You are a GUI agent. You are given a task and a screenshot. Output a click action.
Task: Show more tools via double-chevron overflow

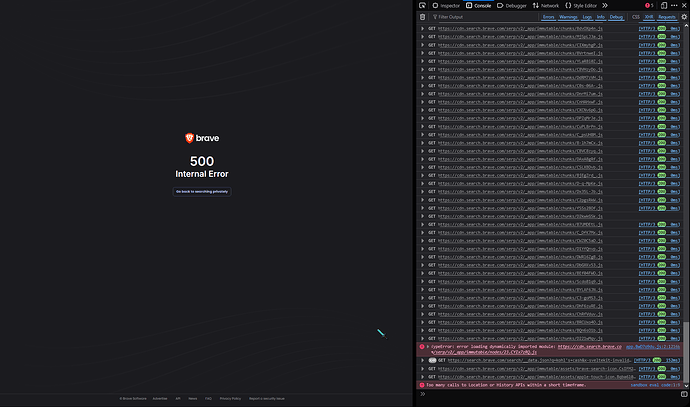click(605, 5)
